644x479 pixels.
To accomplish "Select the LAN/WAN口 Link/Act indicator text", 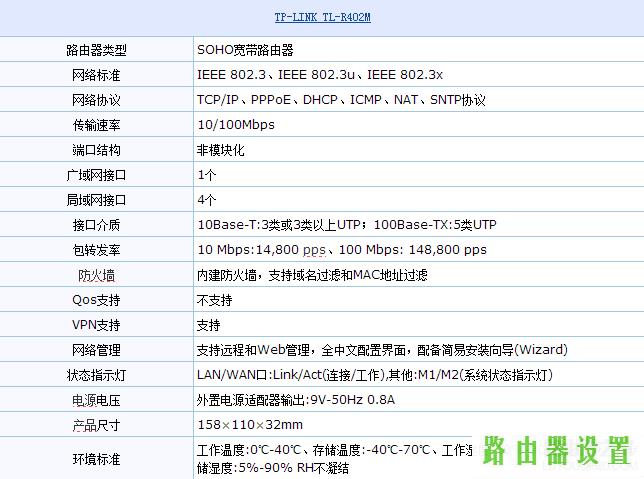I will pyautogui.click(x=375, y=375).
